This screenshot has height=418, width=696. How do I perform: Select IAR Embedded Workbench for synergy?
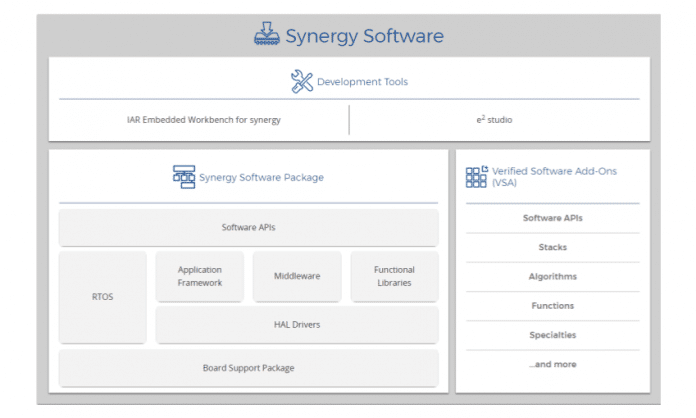[204, 120]
